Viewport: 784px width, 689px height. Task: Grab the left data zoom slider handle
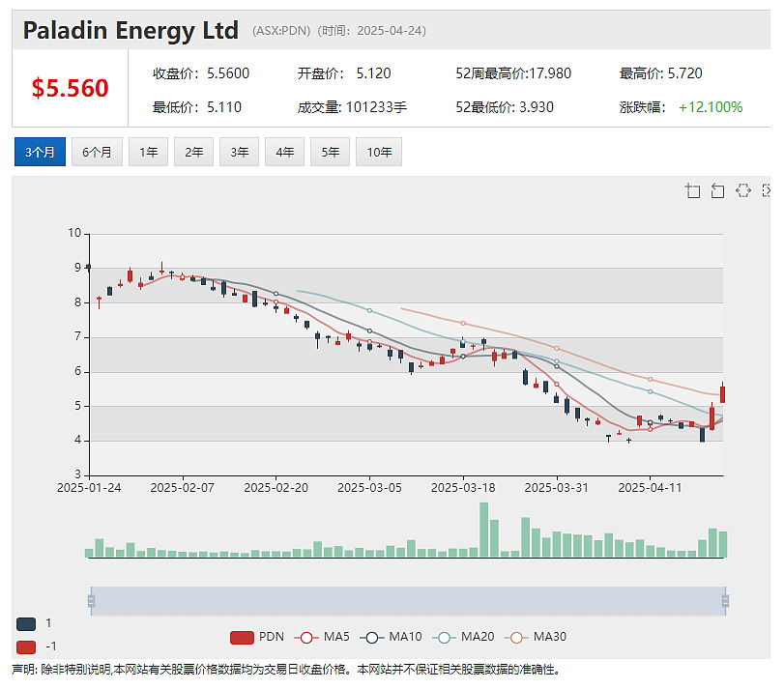(x=91, y=600)
